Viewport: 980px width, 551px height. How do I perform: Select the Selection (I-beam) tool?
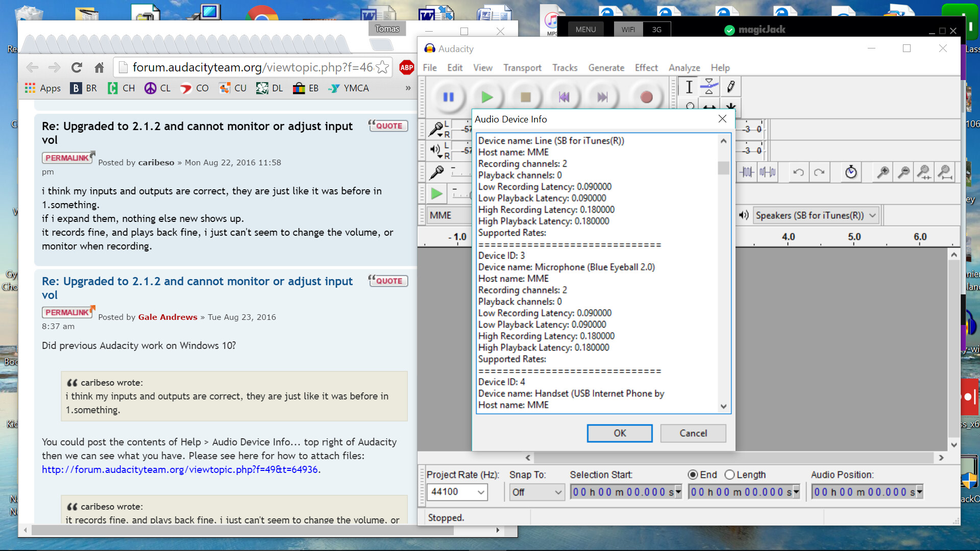click(x=689, y=87)
